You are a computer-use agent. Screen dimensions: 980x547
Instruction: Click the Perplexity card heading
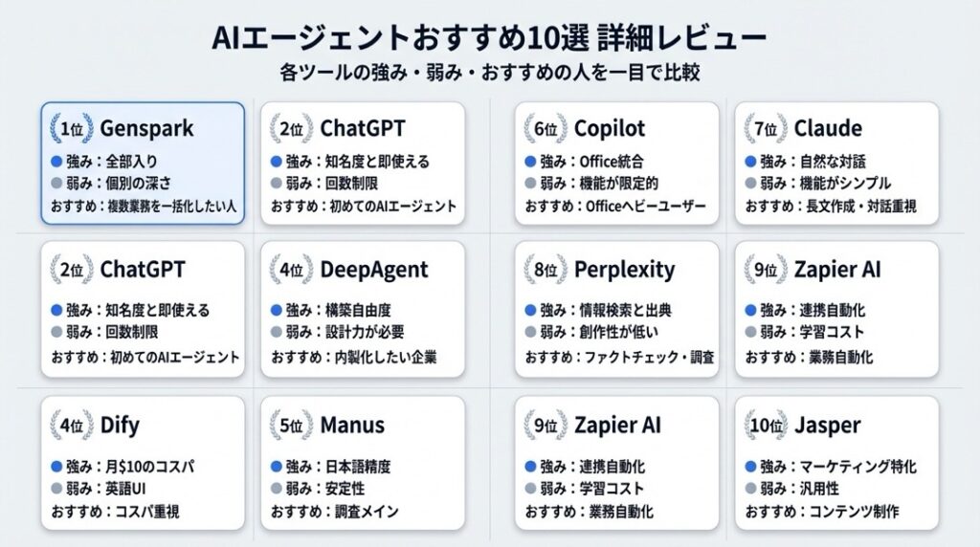point(624,270)
